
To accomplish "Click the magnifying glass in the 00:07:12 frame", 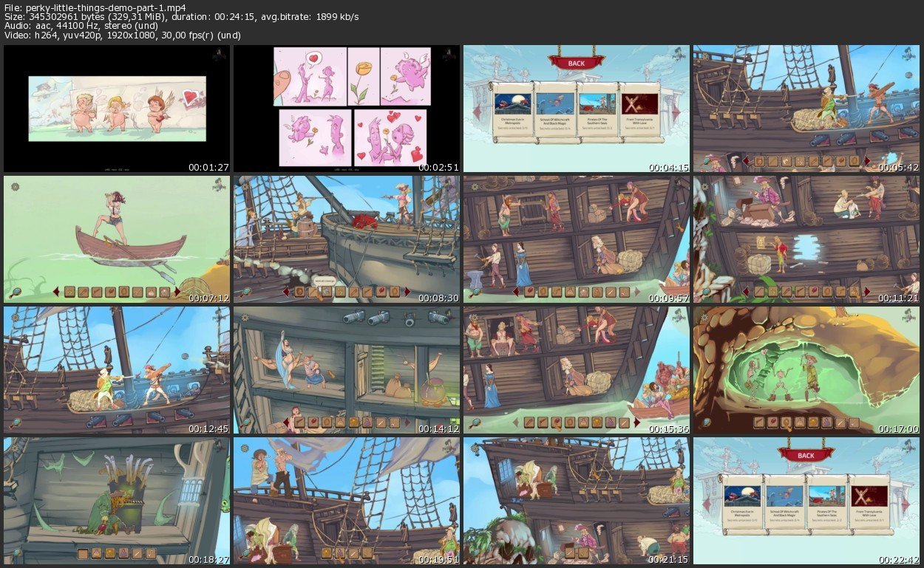I will 16,291.
